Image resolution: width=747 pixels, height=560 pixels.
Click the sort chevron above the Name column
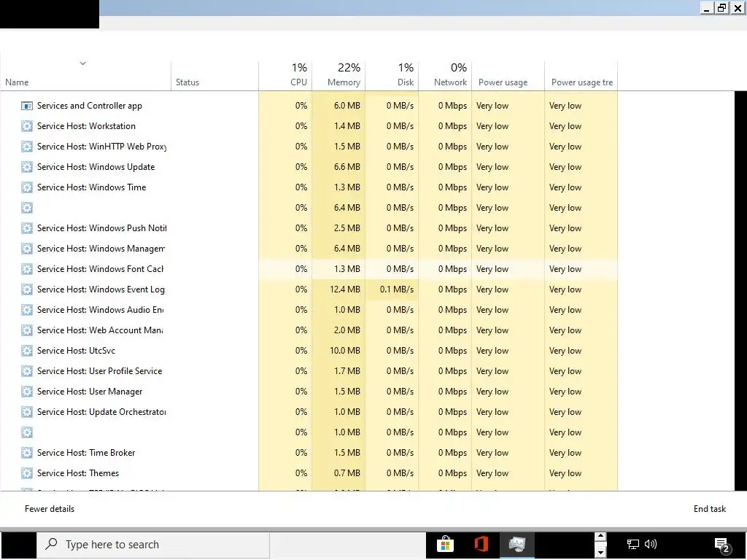[x=83, y=63]
